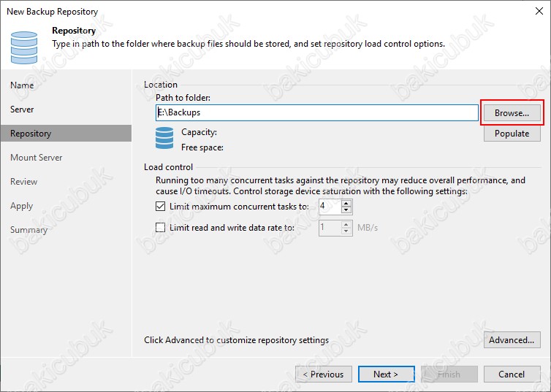Select the Apply wizard step
551x392 pixels.
[21, 206]
